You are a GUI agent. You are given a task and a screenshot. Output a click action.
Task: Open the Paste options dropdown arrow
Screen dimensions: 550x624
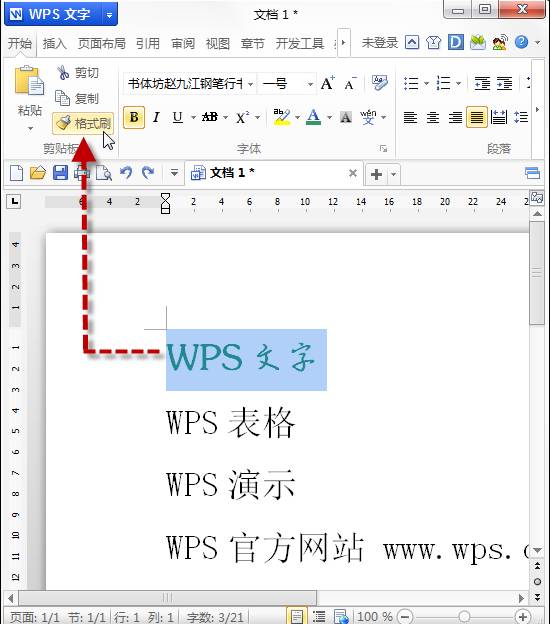[x=30, y=128]
